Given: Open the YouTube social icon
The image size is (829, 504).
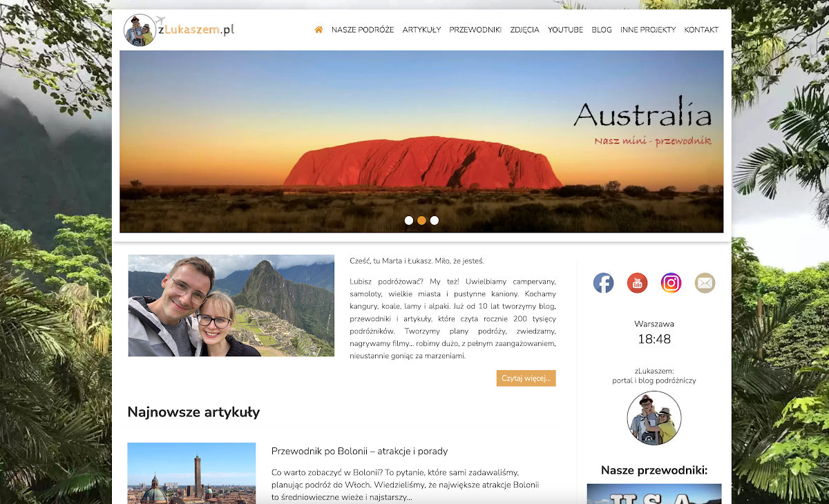Looking at the screenshot, I should pos(637,283).
